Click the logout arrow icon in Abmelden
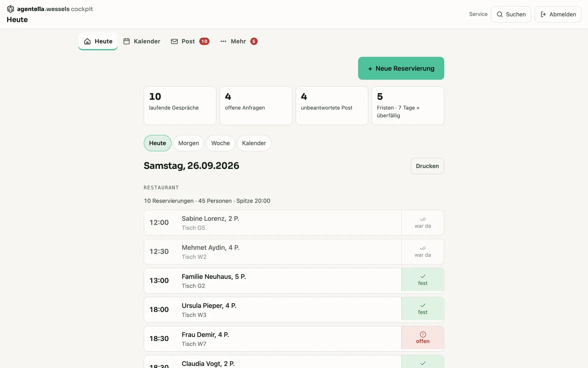This screenshot has height=368, width=588. tap(543, 14)
